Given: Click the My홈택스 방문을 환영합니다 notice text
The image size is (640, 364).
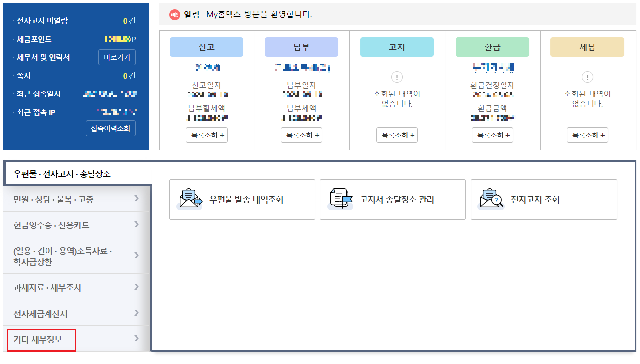Looking at the screenshot, I should (259, 15).
